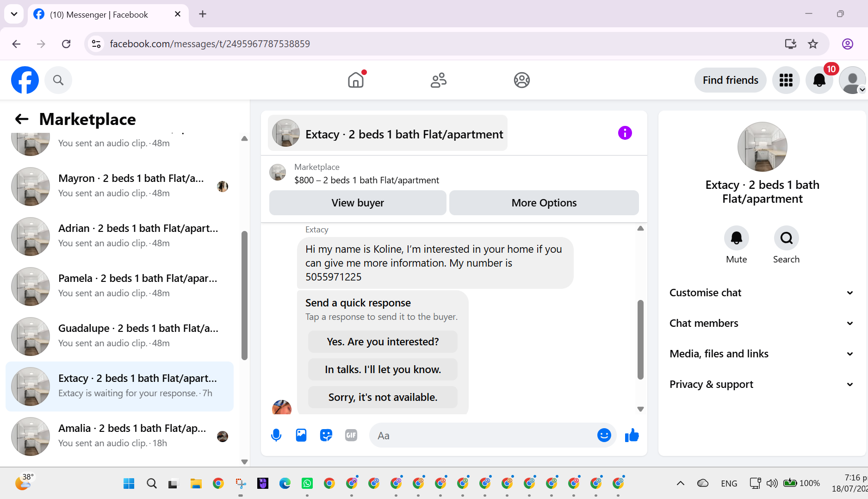This screenshot has height=499, width=868.
Task: Open the Friends icon in top navigation
Action: pos(439,80)
